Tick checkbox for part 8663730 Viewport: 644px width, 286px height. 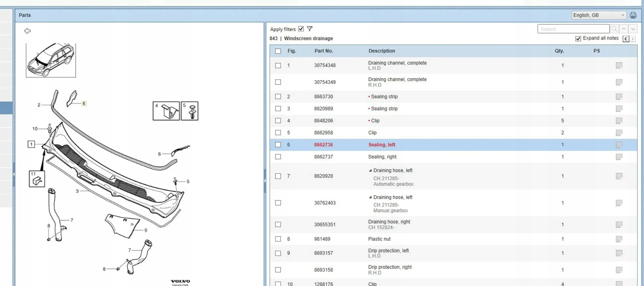pos(278,97)
